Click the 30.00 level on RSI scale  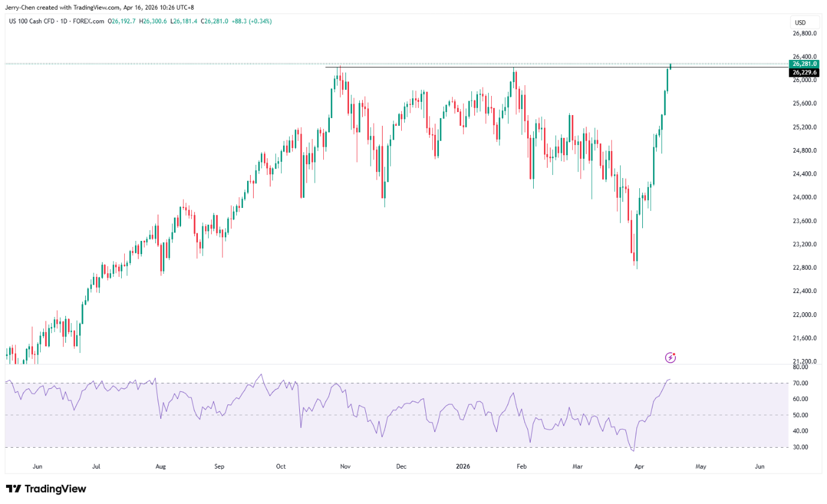pos(799,447)
